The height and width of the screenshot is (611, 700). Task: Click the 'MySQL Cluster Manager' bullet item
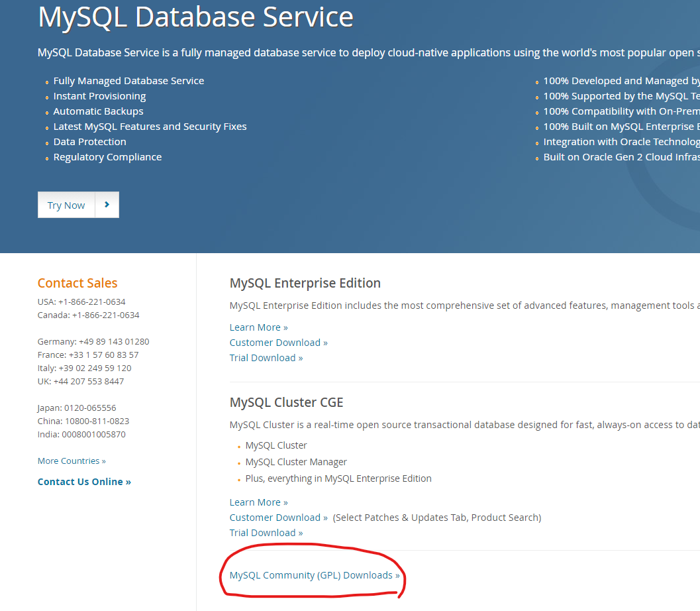[296, 462]
